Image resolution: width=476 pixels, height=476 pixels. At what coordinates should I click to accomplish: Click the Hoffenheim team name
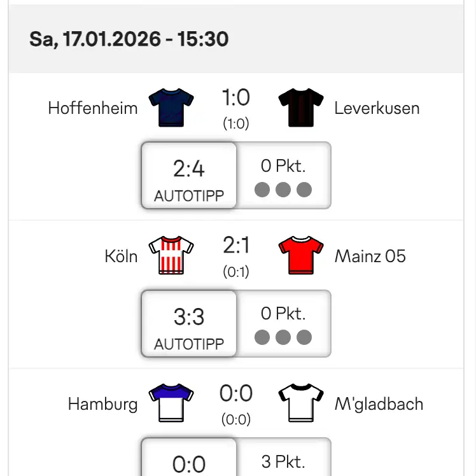click(93, 108)
